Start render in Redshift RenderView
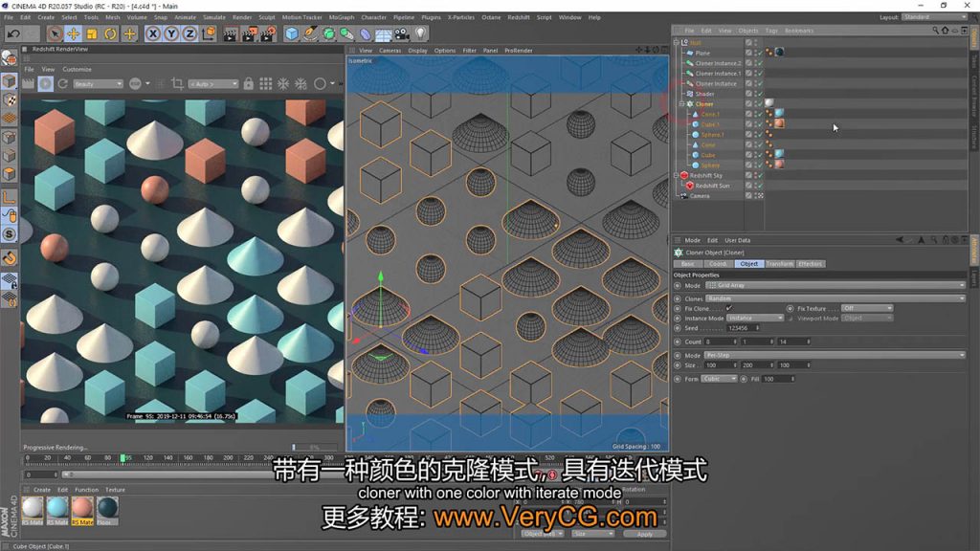This screenshot has width=980, height=551. click(x=46, y=84)
